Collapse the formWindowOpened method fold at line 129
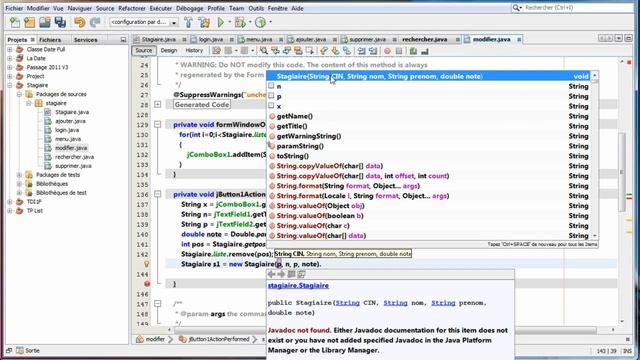This screenshot has width=640, height=360. coord(158,124)
